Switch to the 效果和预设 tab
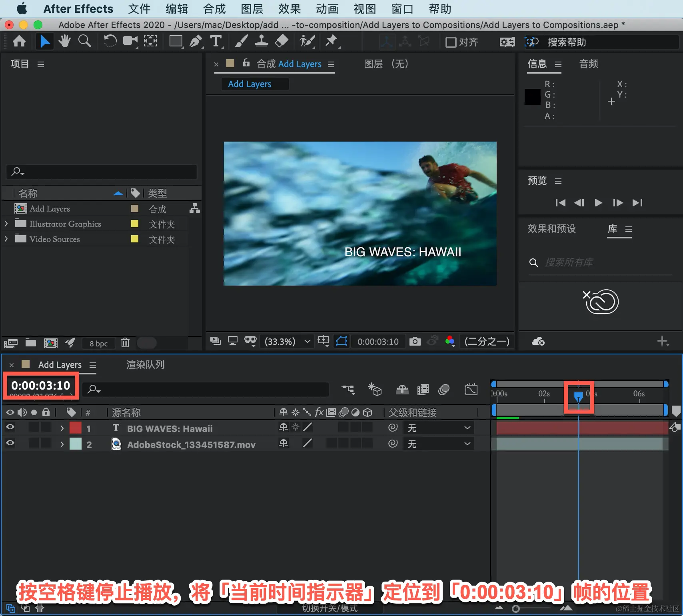Image resolution: width=683 pixels, height=616 pixels. pyautogui.click(x=552, y=228)
